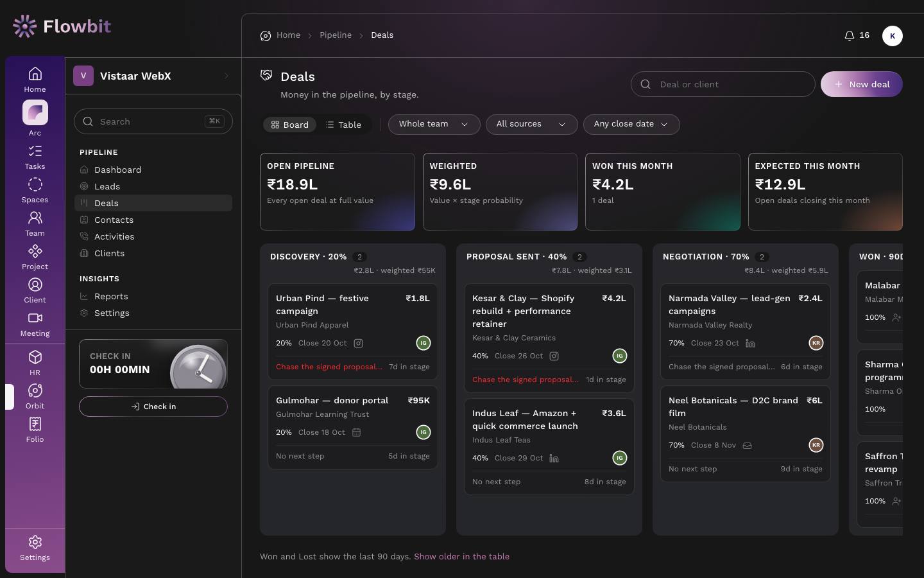This screenshot has width=924, height=578.
Task: Open the Gulmohar donor portal deal card
Action: click(353, 428)
